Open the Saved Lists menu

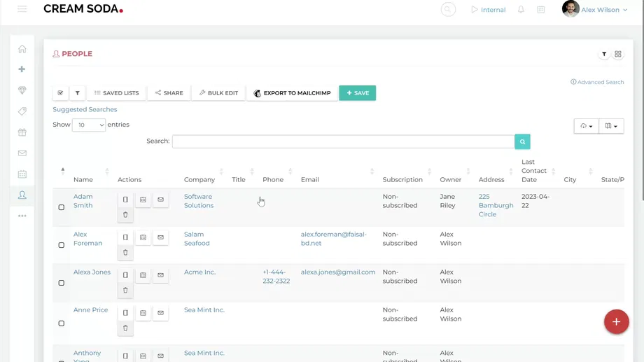coord(117,93)
